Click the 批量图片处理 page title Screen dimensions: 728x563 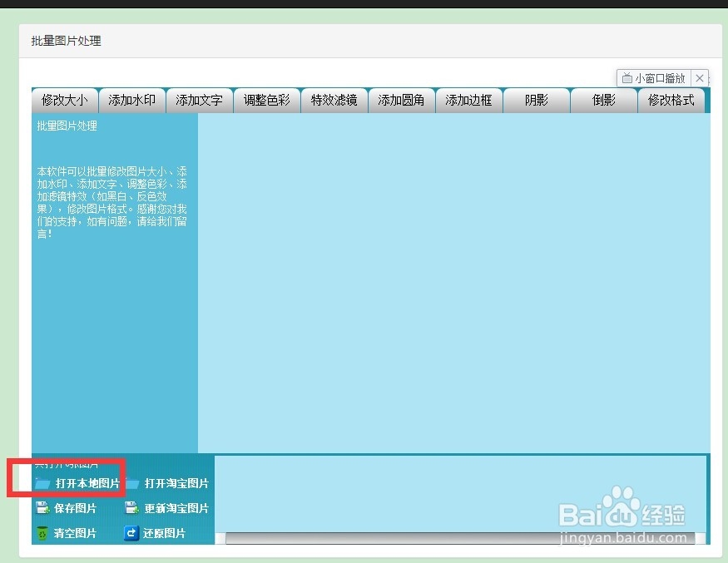point(66,41)
